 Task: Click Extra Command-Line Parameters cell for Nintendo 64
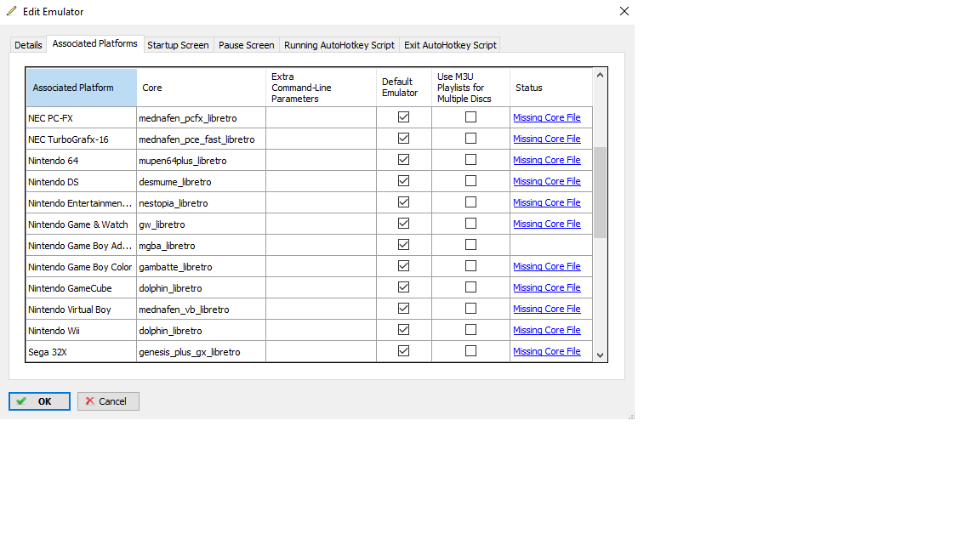322,161
